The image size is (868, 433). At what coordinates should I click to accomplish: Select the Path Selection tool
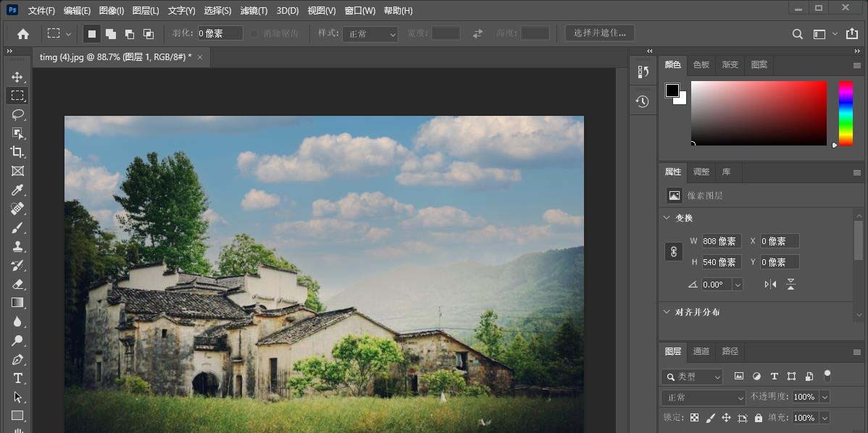click(x=17, y=397)
